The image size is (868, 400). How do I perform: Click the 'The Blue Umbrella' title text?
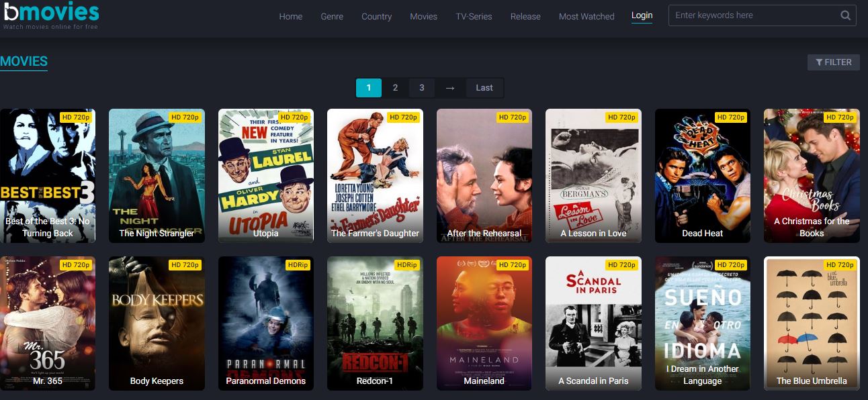pyautogui.click(x=812, y=381)
